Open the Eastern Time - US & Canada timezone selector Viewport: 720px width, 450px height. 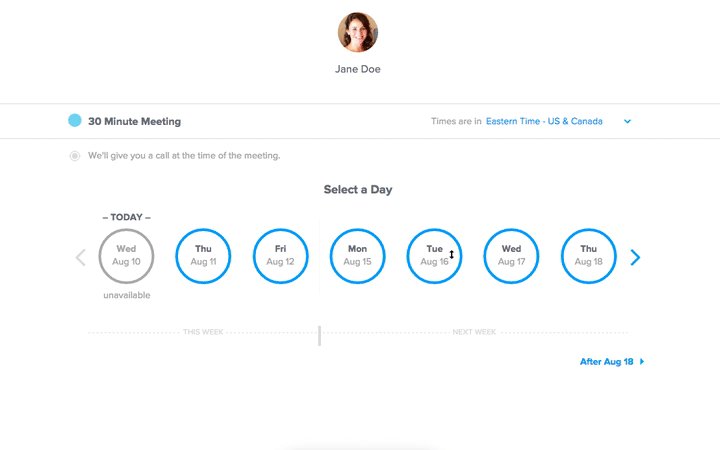tap(544, 121)
